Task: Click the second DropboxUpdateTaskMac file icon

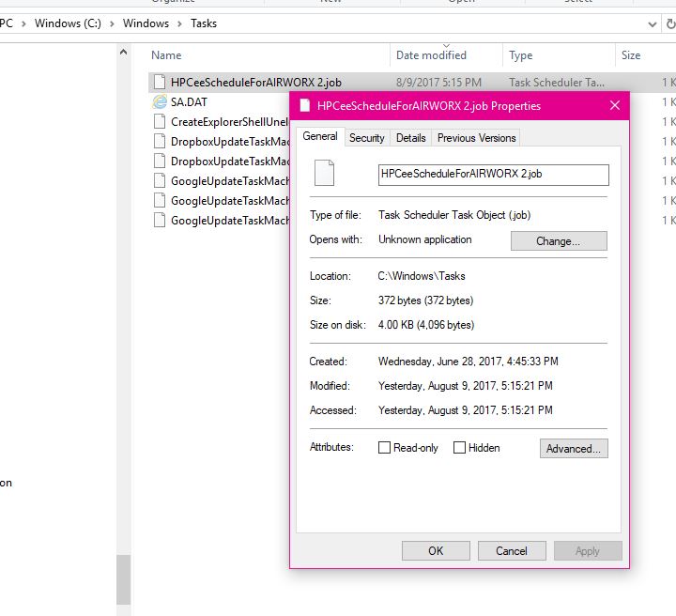Action: pyautogui.click(x=160, y=162)
